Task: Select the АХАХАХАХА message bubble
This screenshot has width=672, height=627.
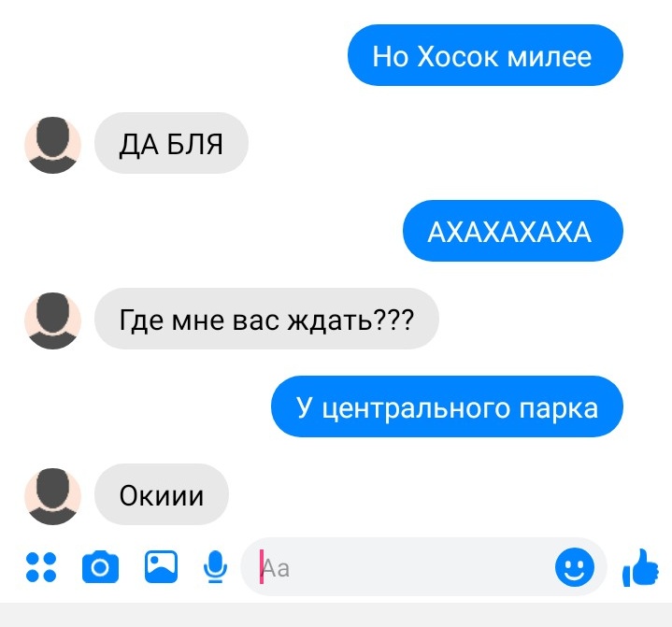Action: [x=512, y=231]
